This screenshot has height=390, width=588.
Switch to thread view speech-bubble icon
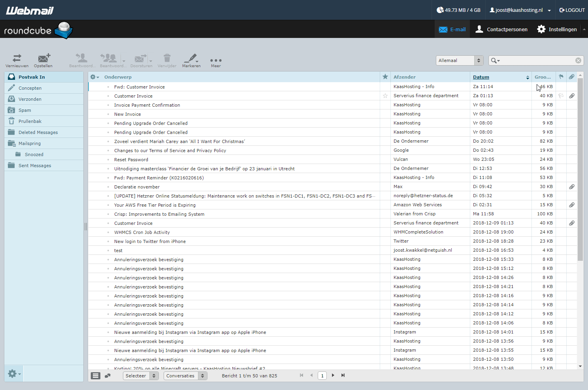[x=107, y=376]
